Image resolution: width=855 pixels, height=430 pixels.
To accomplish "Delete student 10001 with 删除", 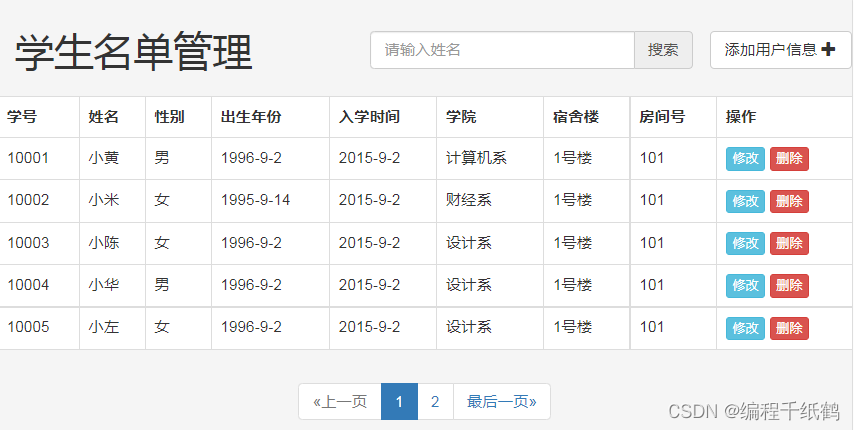I will tap(789, 159).
